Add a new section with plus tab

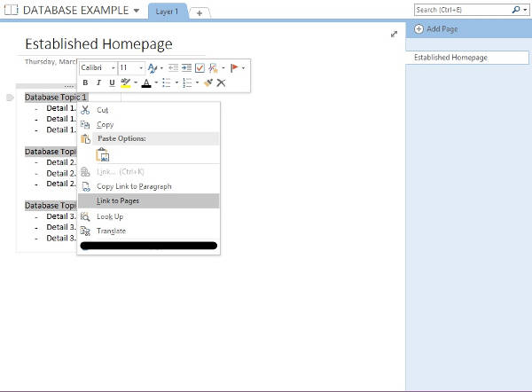pos(199,12)
